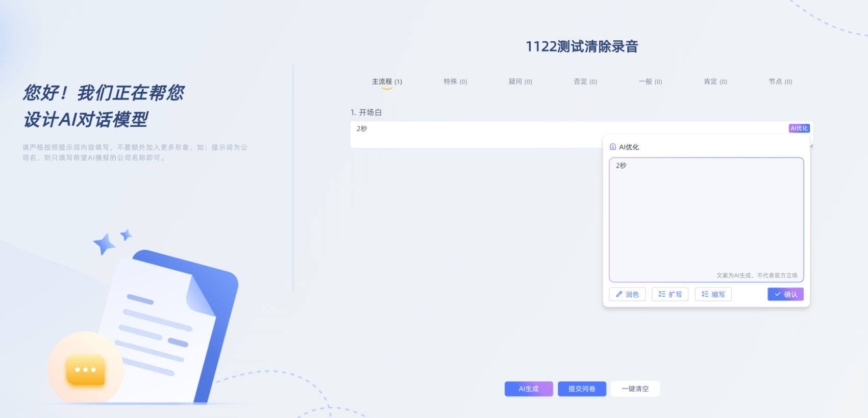Click 缩写 to shorten the text
Viewport: 868px width, 418px height.
pyautogui.click(x=713, y=294)
